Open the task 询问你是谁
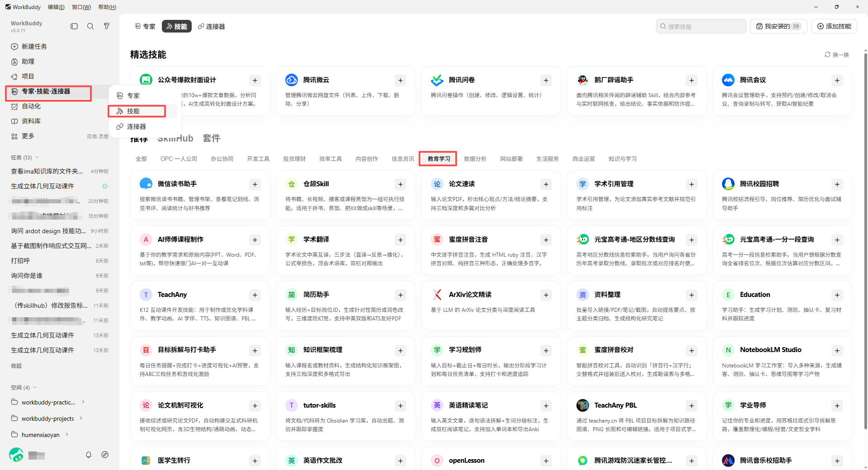Viewport: 868px width, 470px height. tap(59, 276)
